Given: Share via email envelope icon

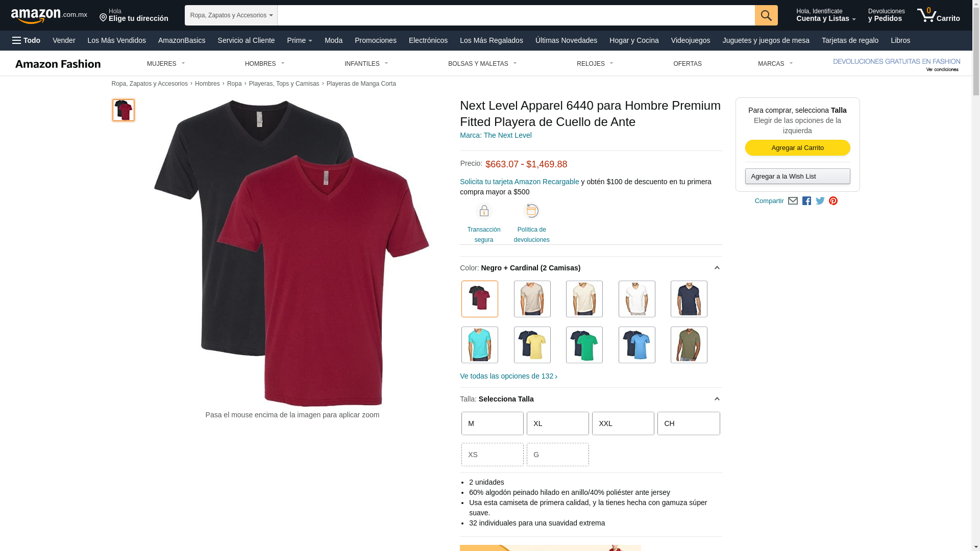Looking at the screenshot, I should [x=793, y=201].
